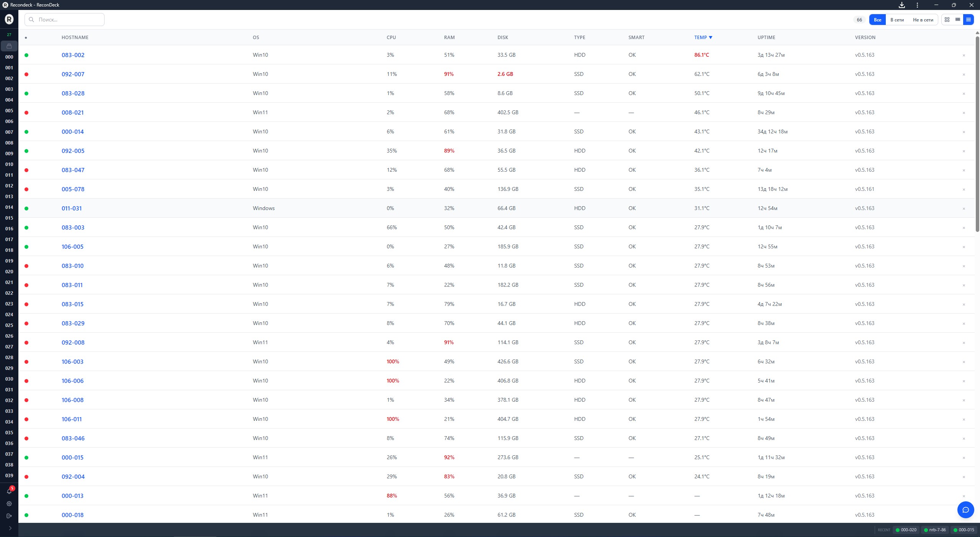Filter hosts by Не в сети
This screenshot has height=537, width=980.
coord(923,19)
